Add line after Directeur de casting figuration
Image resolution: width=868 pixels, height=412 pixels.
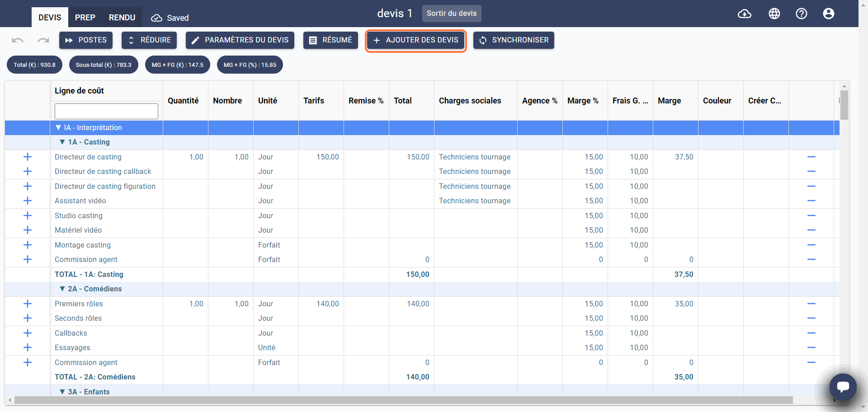(28, 186)
